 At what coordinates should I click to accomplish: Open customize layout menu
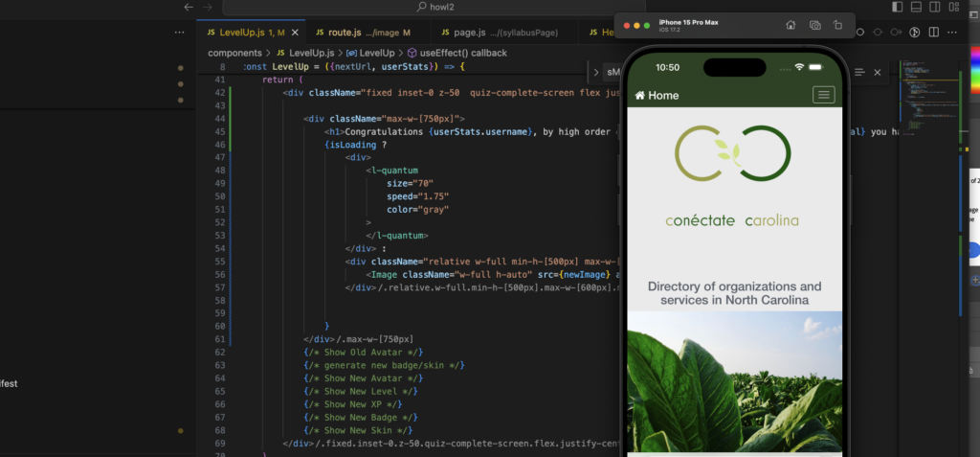[954, 7]
